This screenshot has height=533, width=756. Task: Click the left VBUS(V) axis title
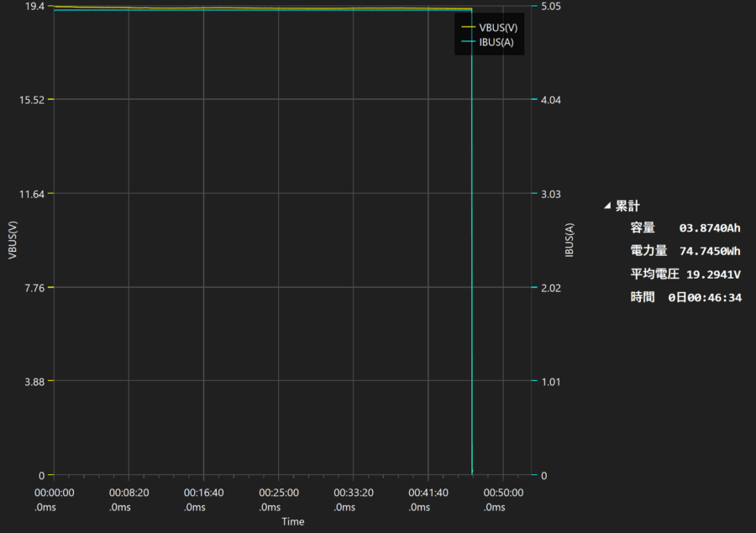pyautogui.click(x=12, y=241)
